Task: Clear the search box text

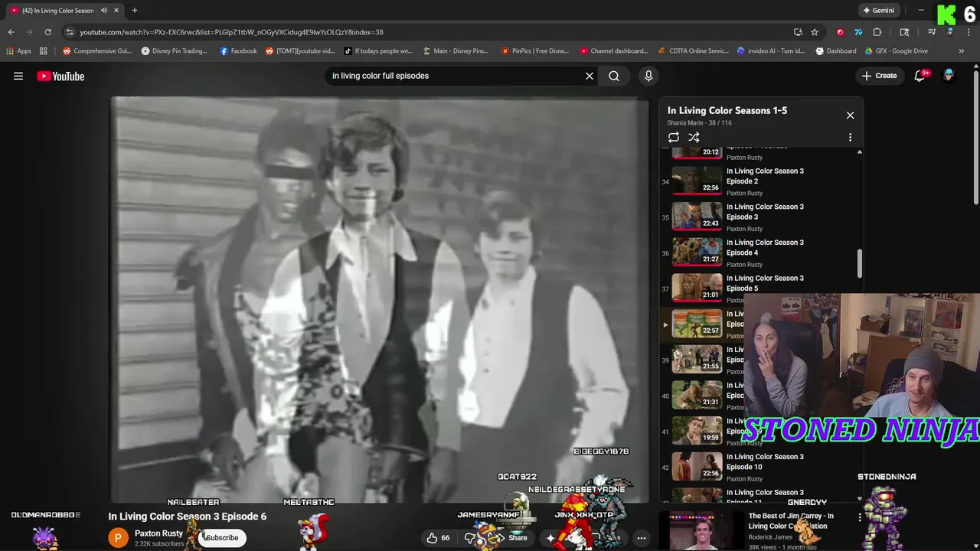Action: pyautogui.click(x=590, y=76)
